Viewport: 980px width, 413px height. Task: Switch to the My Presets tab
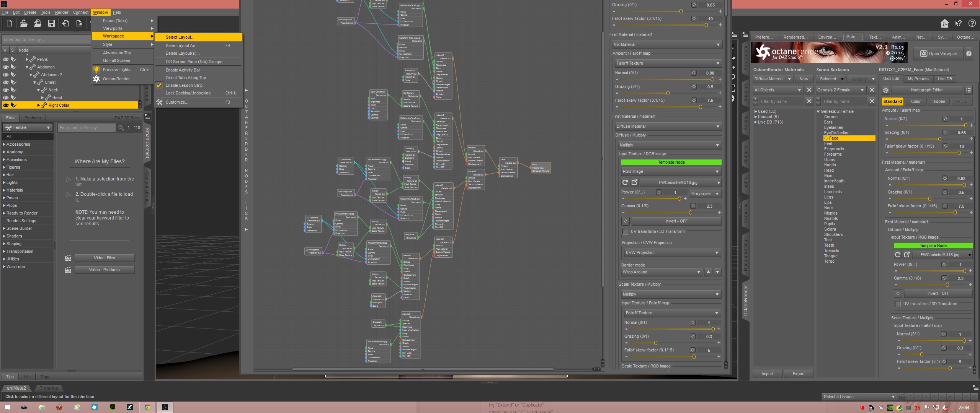coord(918,79)
